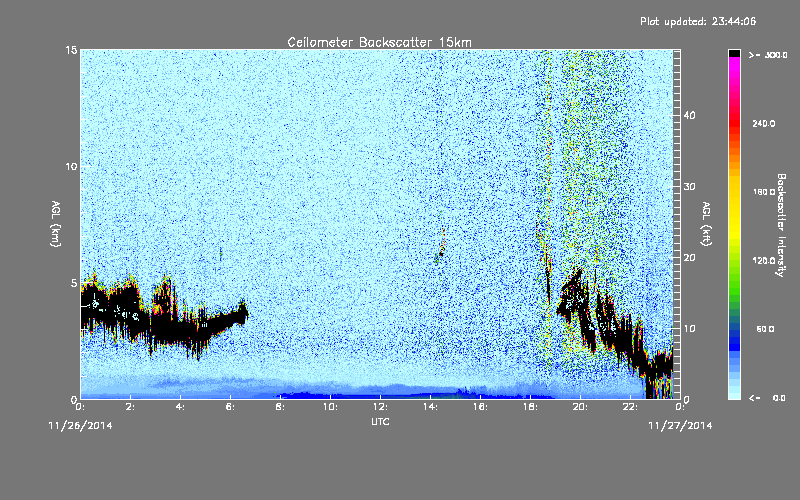Click the 'Ceilometer Backscatter 15km' plot title
The height and width of the screenshot is (500, 800).
point(379,42)
